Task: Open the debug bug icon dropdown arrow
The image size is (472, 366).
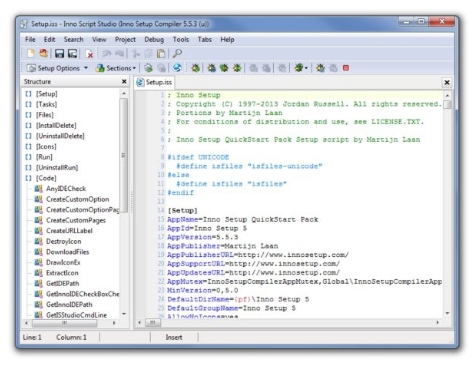Action: tap(306, 68)
